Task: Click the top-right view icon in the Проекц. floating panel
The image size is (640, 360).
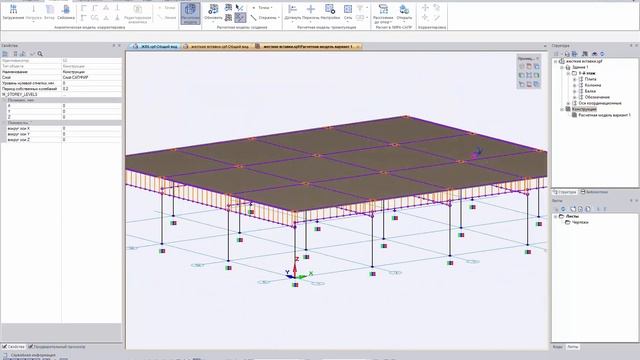Action: coord(536,67)
